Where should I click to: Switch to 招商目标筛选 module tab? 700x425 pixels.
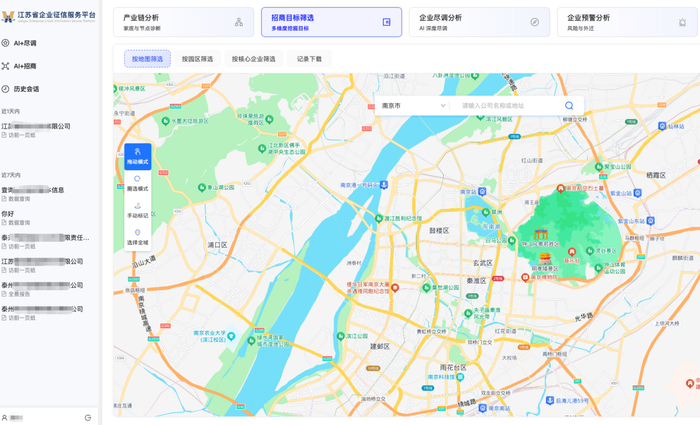[x=331, y=22]
